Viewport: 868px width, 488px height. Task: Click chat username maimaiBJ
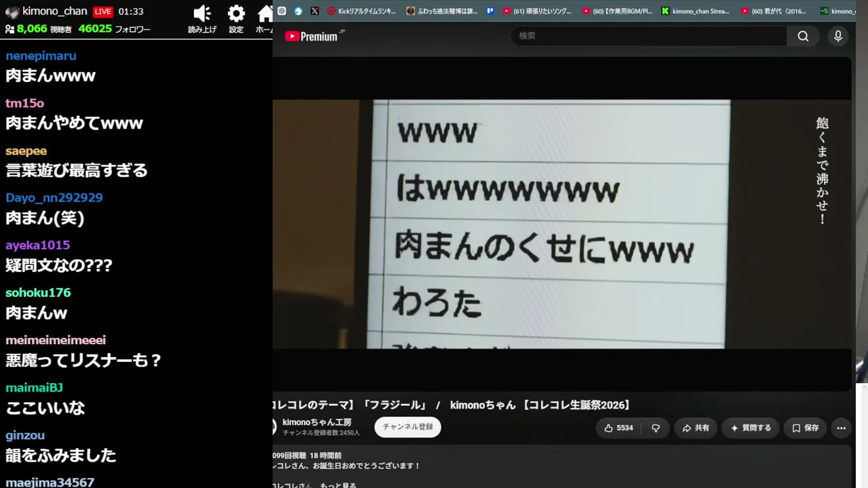34,388
